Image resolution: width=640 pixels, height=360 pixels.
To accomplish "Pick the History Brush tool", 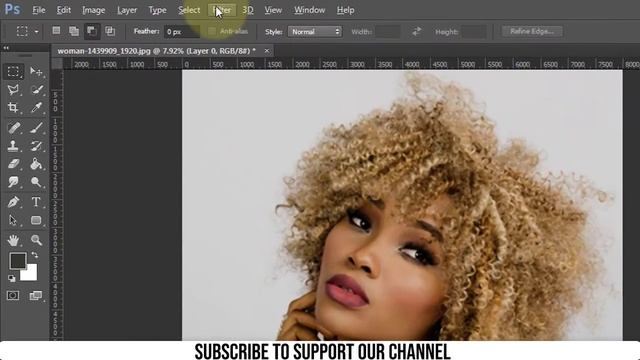I will coord(36,146).
